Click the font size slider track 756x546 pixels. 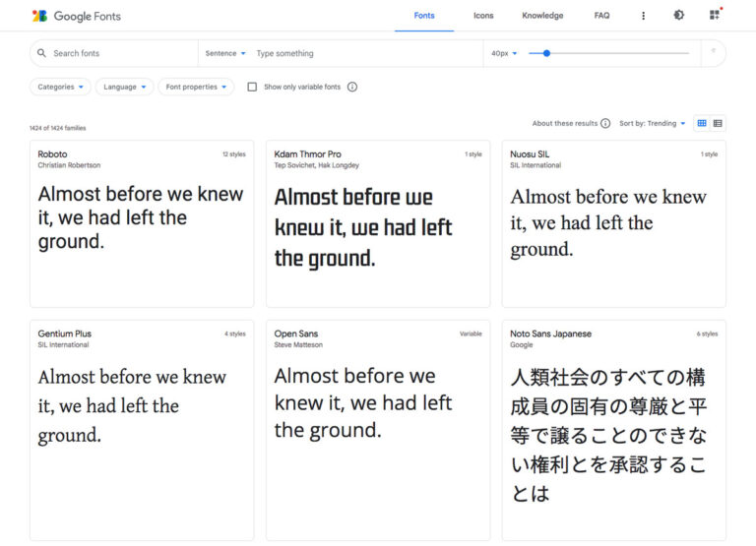point(608,53)
